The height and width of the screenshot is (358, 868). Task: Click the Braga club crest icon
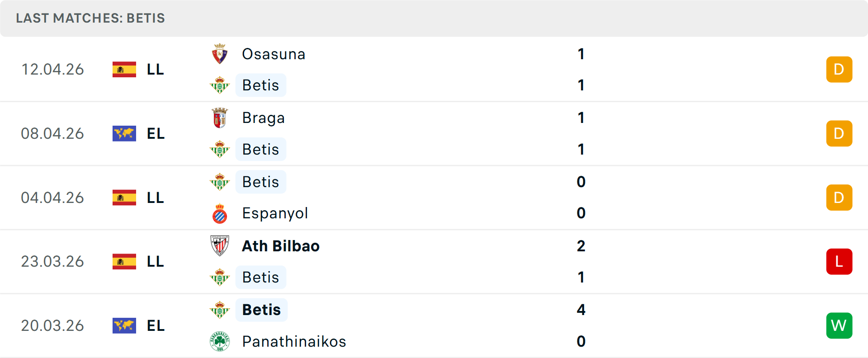coord(220,118)
